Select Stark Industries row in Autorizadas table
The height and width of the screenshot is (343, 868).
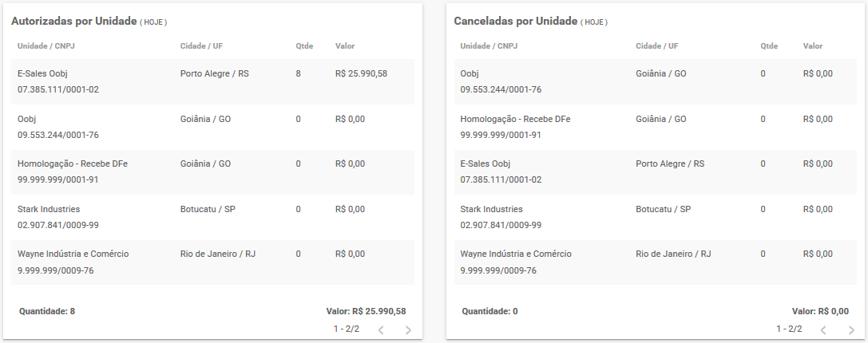pyautogui.click(x=212, y=217)
